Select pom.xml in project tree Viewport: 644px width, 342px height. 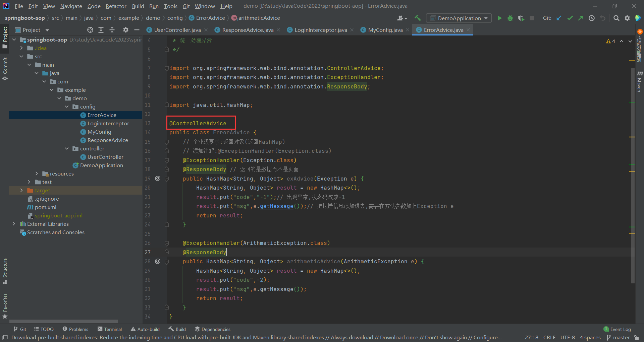coord(45,207)
